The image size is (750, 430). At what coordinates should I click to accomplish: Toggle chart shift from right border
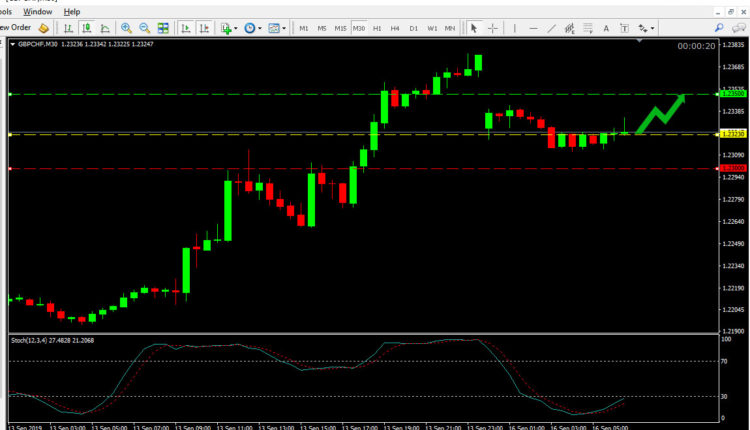(204, 28)
